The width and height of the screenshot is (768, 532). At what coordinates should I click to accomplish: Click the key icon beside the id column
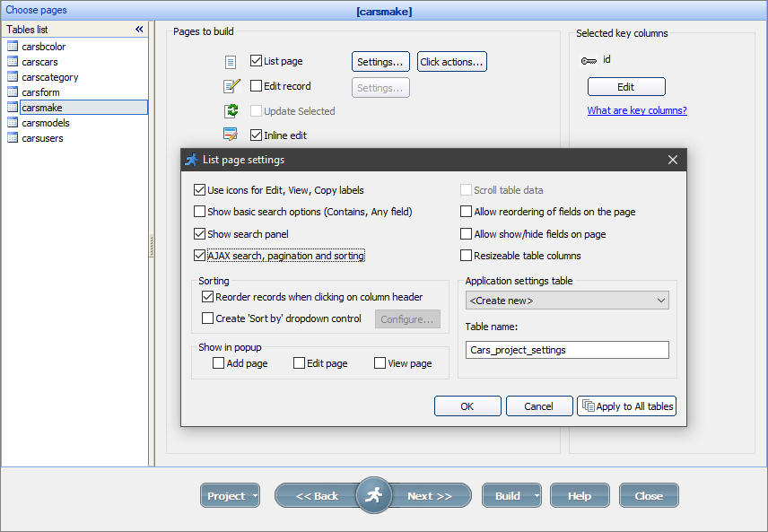point(588,59)
